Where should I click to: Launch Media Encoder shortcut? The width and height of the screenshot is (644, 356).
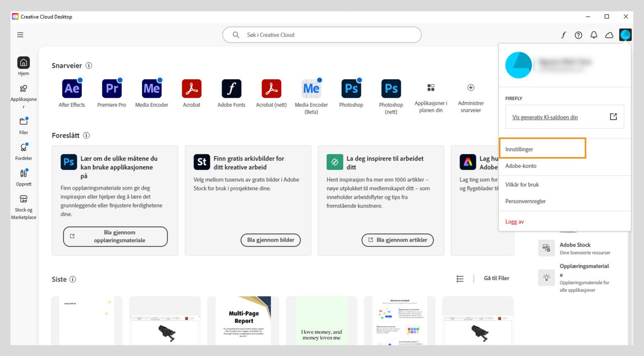[152, 89]
